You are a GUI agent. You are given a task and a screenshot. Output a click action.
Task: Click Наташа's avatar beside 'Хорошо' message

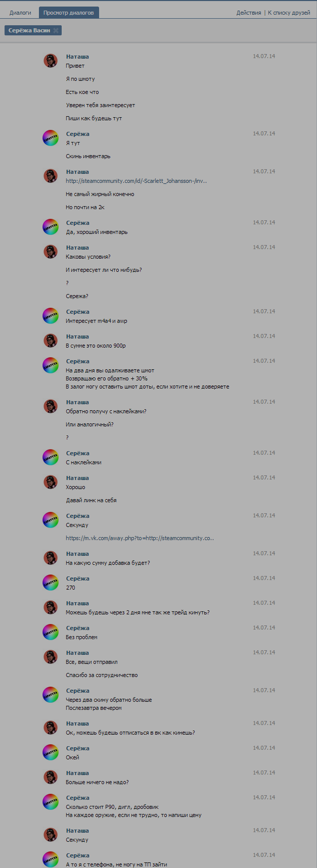pos(51,483)
